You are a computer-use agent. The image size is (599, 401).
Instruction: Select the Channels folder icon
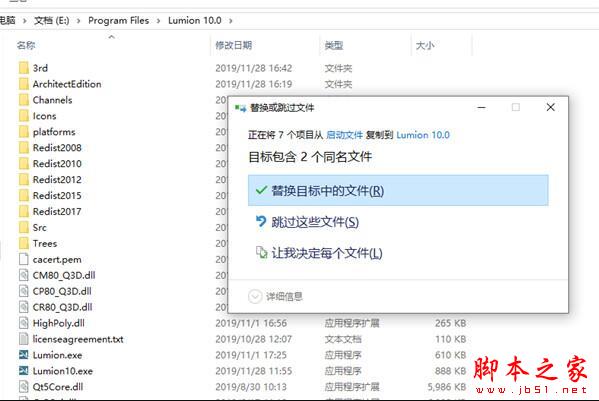24,100
